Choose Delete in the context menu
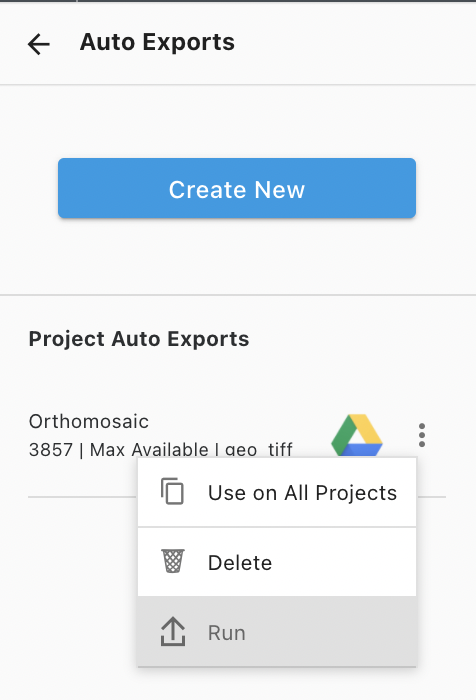The width and height of the screenshot is (476, 700). [277, 562]
